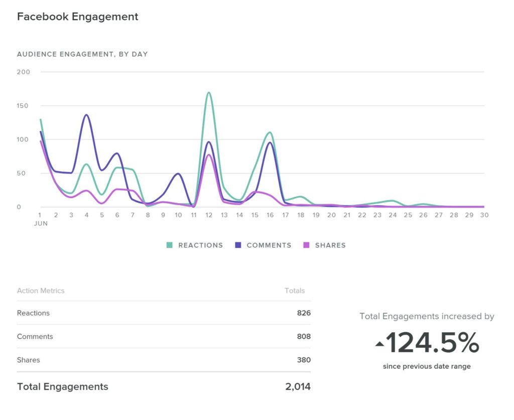Click the JUN month label
Screen dimensions: 514x420
(41, 224)
